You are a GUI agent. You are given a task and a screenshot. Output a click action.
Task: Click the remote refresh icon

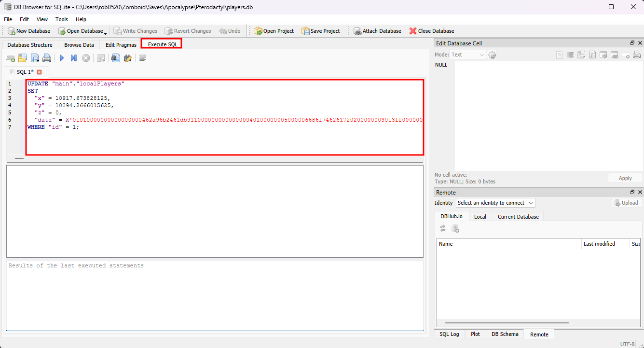(443, 229)
